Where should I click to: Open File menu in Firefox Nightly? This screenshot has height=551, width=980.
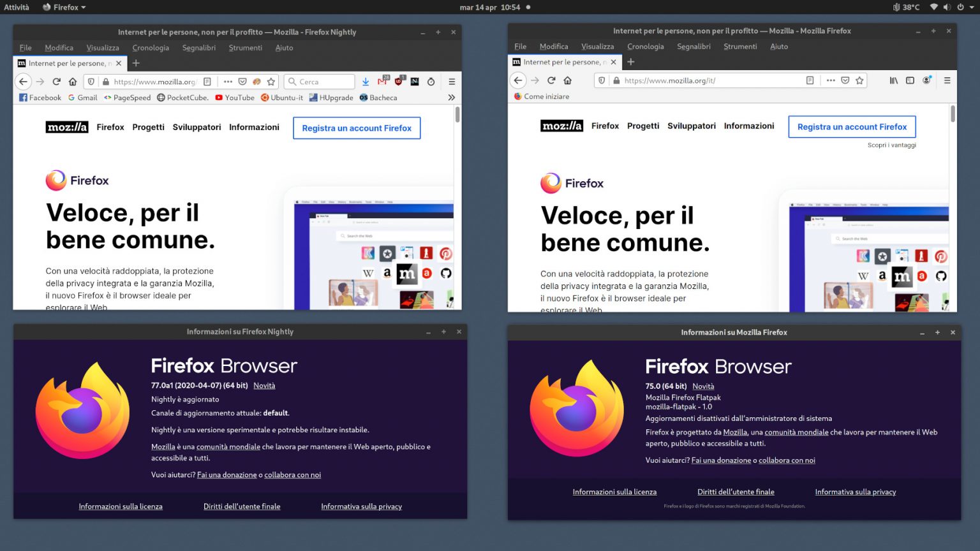pyautogui.click(x=26, y=48)
